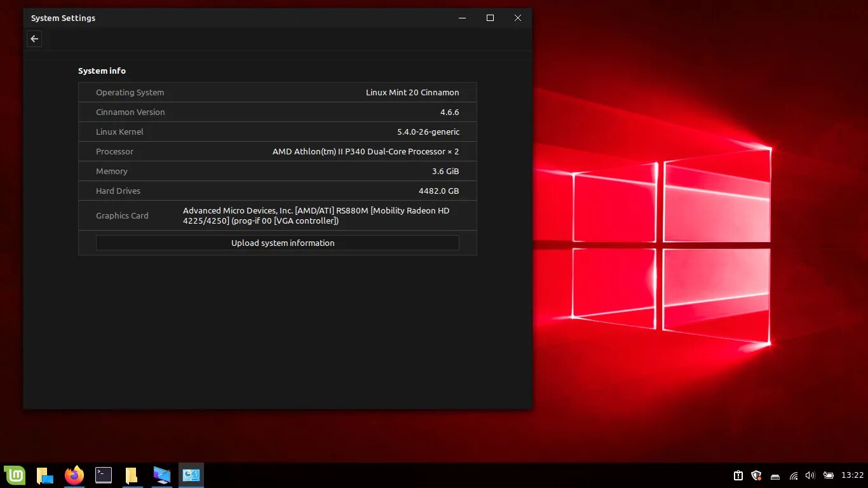The width and height of the screenshot is (868, 488).
Task: Focus System Settings taskbar window icon
Action: 191,475
